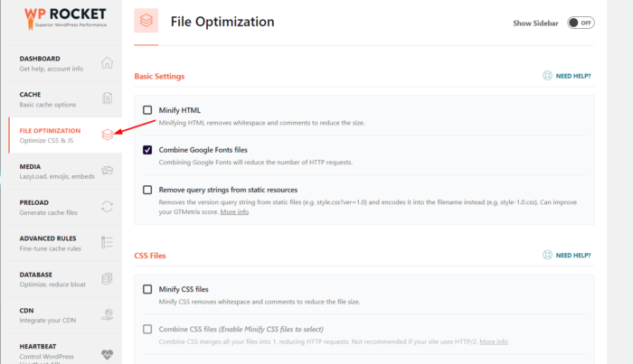The width and height of the screenshot is (633, 364).
Task: Click the Show Sidebar label
Action: (x=535, y=23)
